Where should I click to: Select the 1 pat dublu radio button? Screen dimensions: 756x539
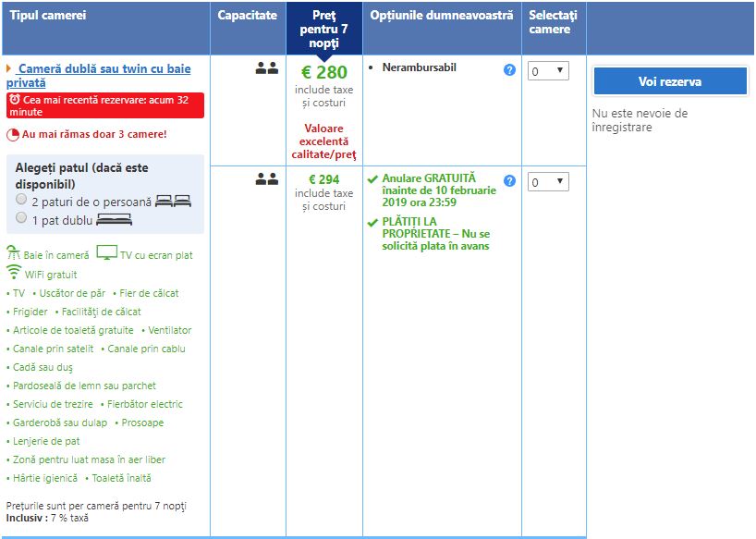(x=21, y=218)
